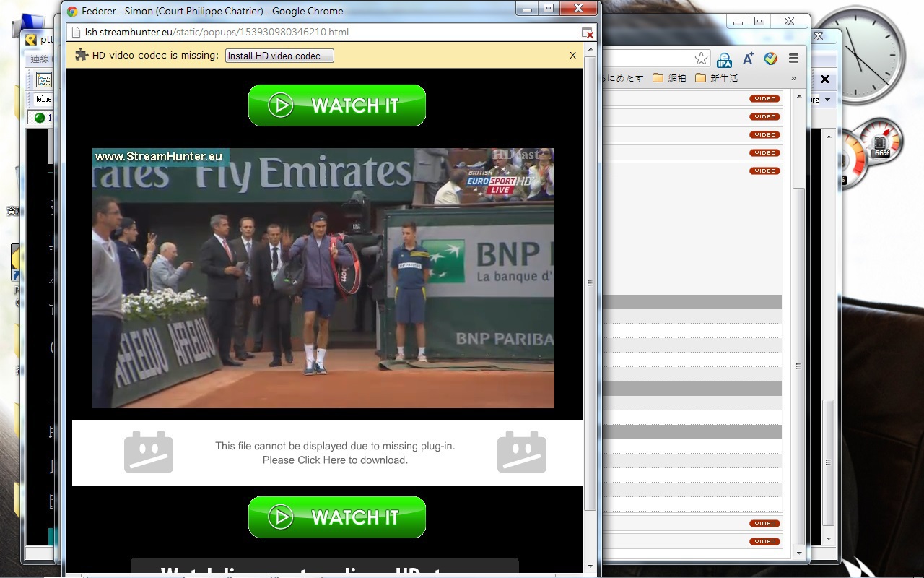
Task: Click the rear Chrome page scrollbar thumb
Action: click(x=798, y=366)
